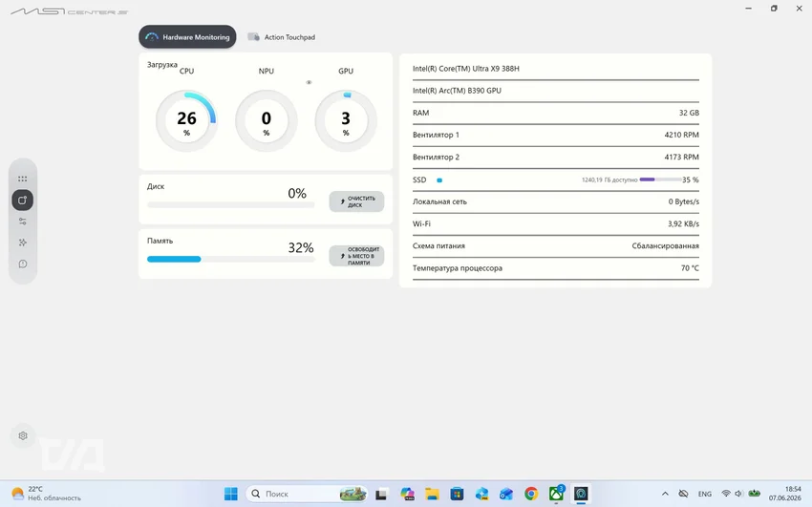Click the Очистить диск button
Image resolution: width=812 pixels, height=507 pixels.
pyautogui.click(x=356, y=201)
